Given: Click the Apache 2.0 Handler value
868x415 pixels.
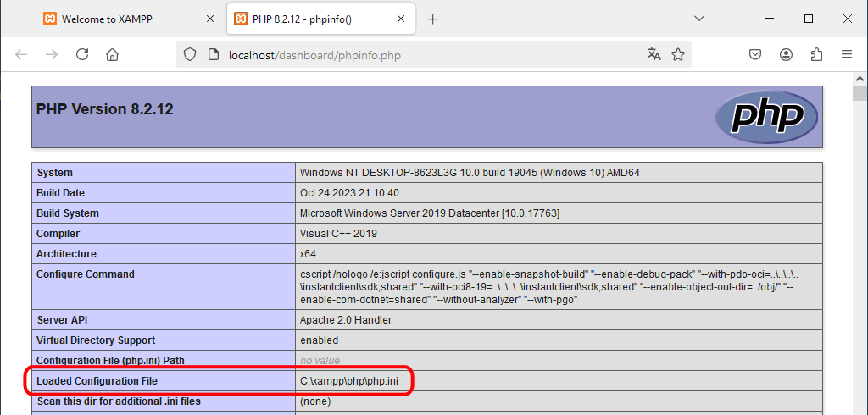Looking at the screenshot, I should click(x=346, y=320).
